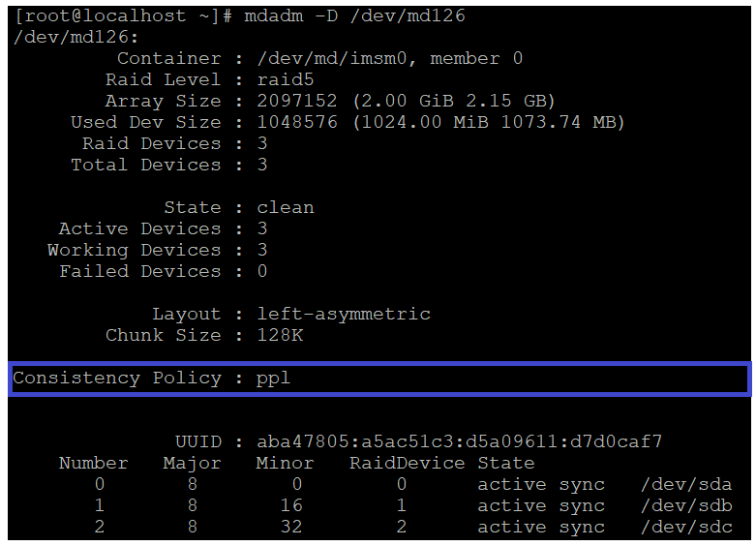This screenshot has width=756, height=546.
Task: Click the /dev/sdc device entry
Action: pos(685,527)
